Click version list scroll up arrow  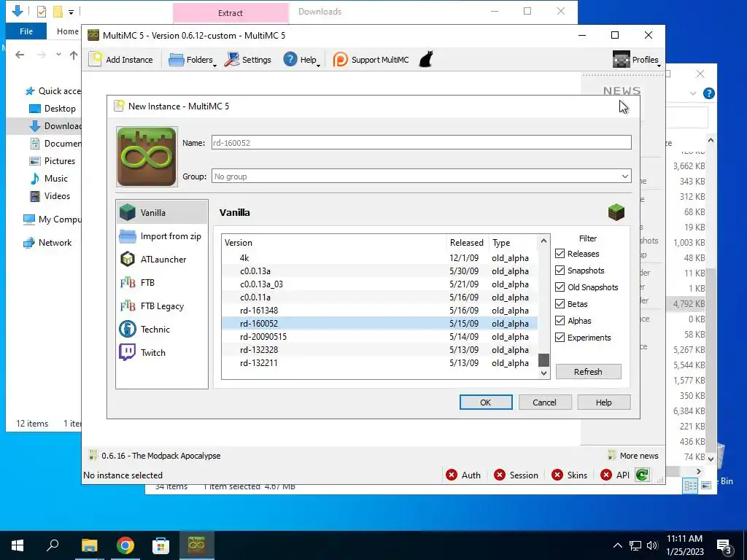[543, 241]
